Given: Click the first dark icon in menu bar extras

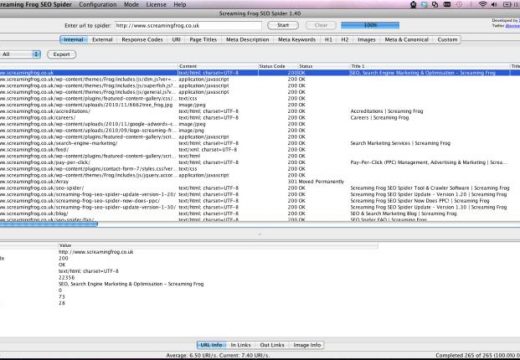Looking at the screenshot, I should coord(413,4).
